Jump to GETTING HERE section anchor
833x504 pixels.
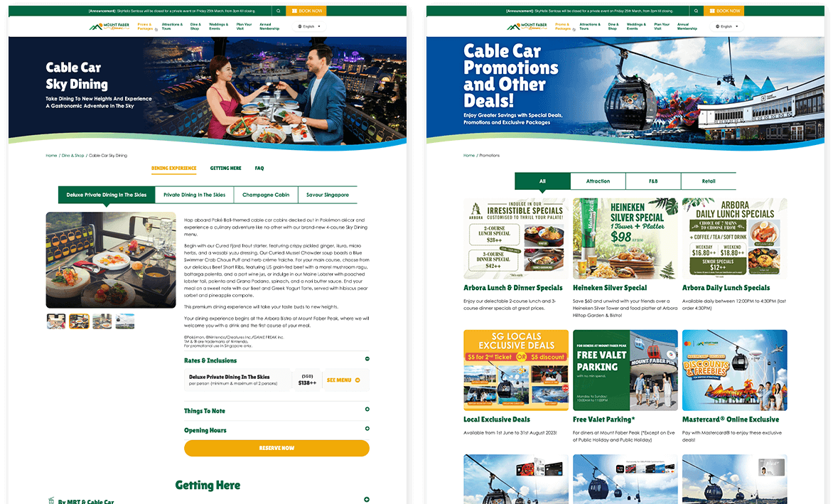226,168
